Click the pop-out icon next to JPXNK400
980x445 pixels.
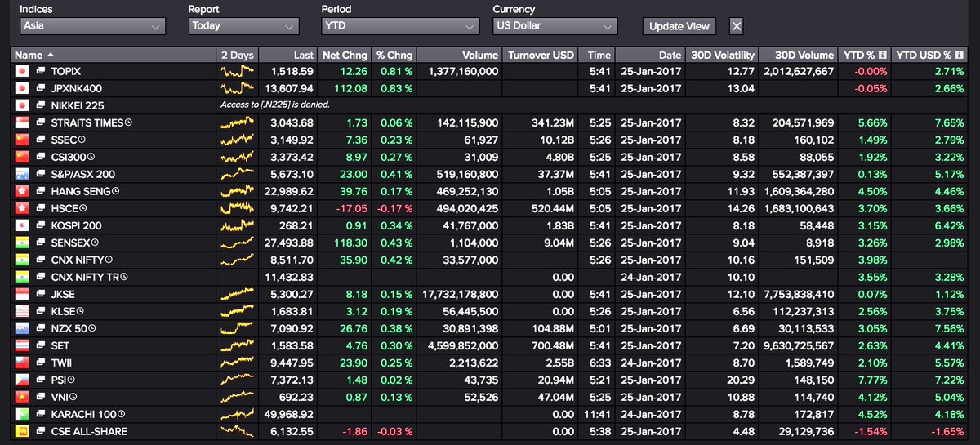pos(40,88)
